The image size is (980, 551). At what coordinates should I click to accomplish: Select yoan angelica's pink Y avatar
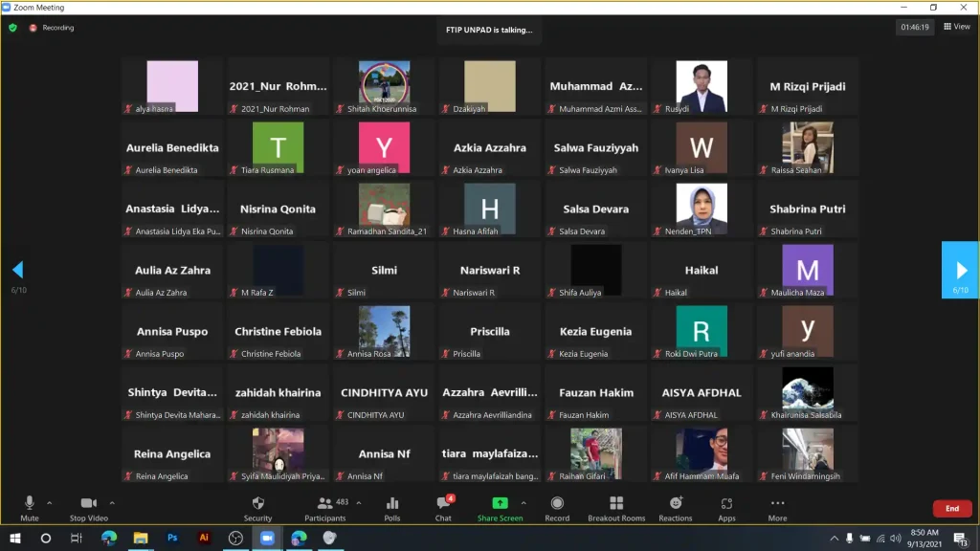click(385, 147)
